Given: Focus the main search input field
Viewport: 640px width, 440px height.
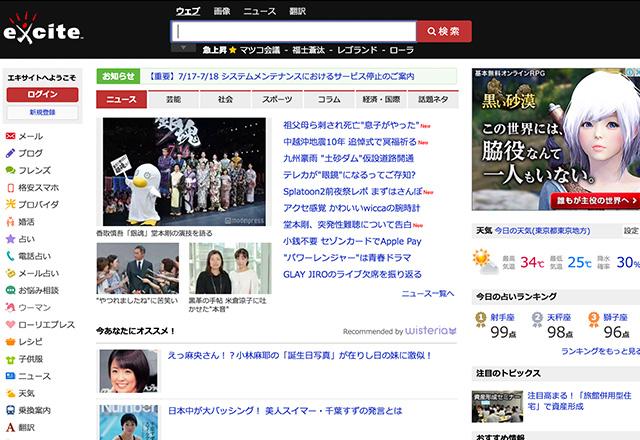Looking at the screenshot, I should pos(294,31).
